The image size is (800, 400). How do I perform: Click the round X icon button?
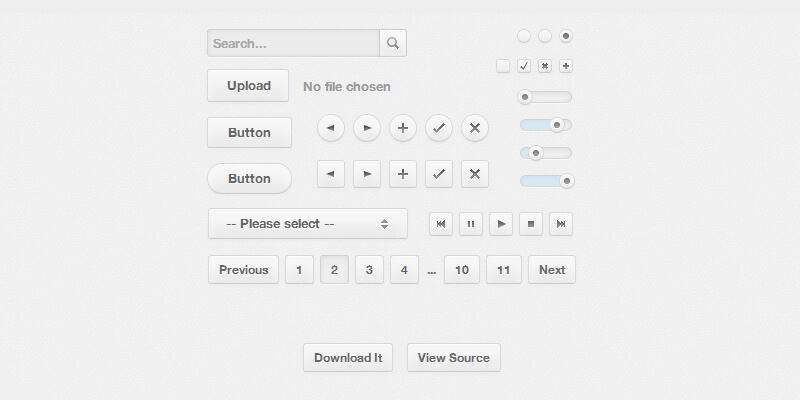(x=475, y=128)
